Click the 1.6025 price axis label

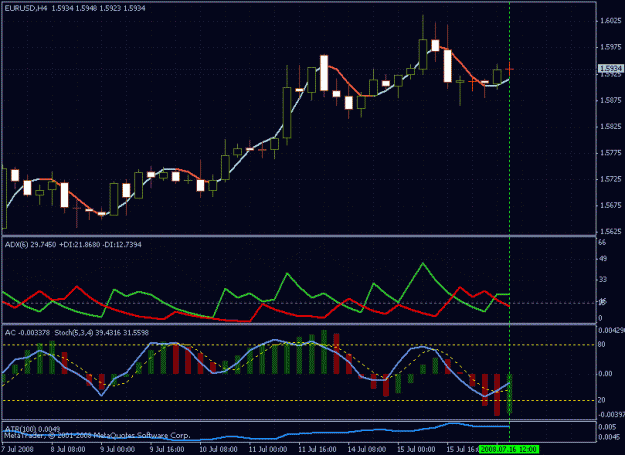pos(611,21)
